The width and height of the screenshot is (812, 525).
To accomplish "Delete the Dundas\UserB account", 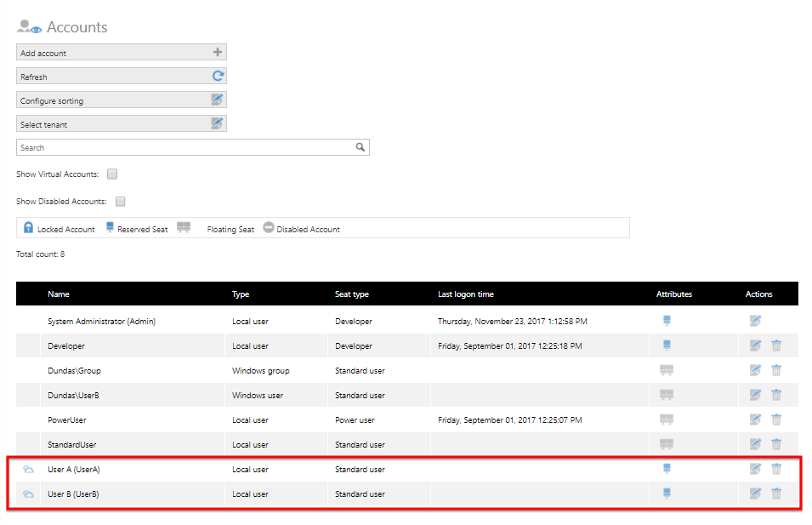I will pyautogui.click(x=776, y=395).
